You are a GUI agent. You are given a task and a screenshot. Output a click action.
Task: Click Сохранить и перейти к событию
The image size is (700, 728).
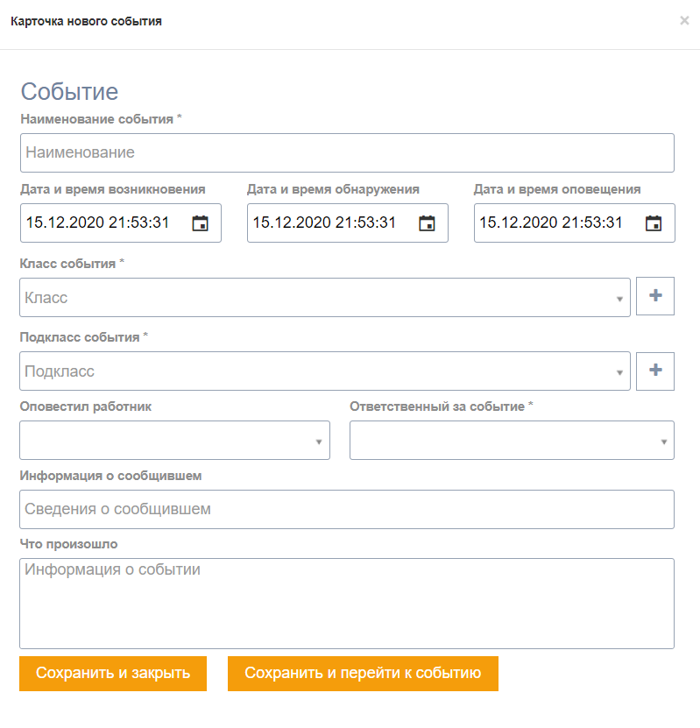pos(363,674)
